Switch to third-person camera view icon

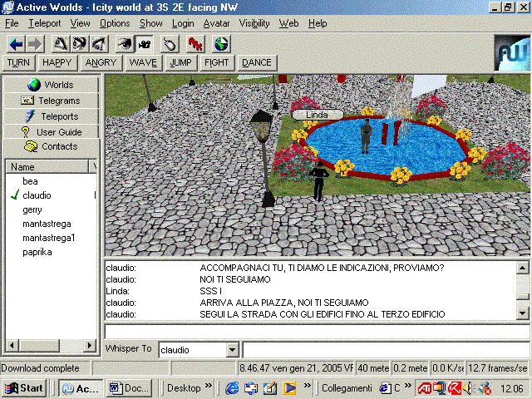(143, 43)
